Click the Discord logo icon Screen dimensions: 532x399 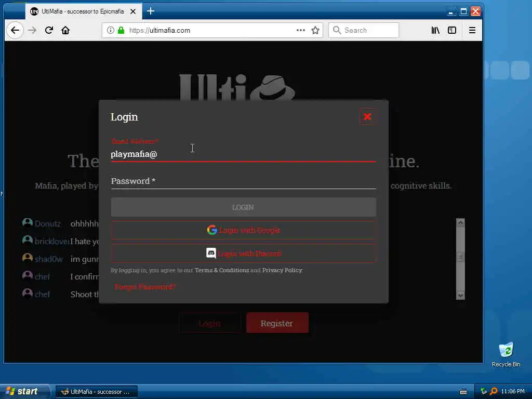click(x=211, y=253)
